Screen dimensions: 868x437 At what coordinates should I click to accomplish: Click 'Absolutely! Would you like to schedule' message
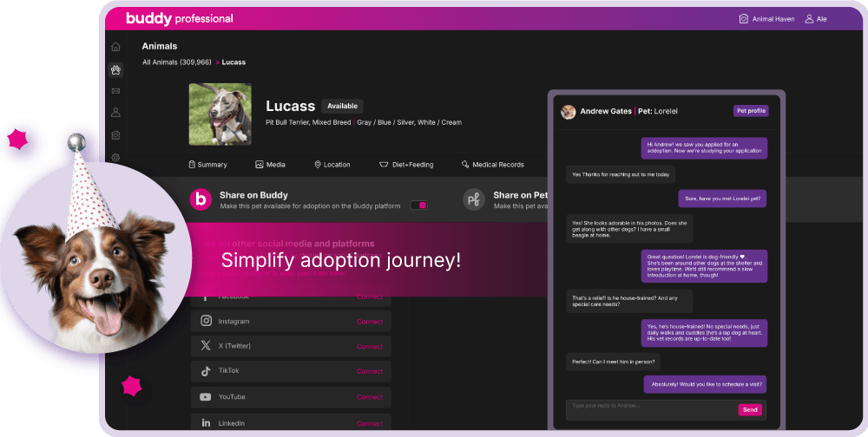[705, 384]
